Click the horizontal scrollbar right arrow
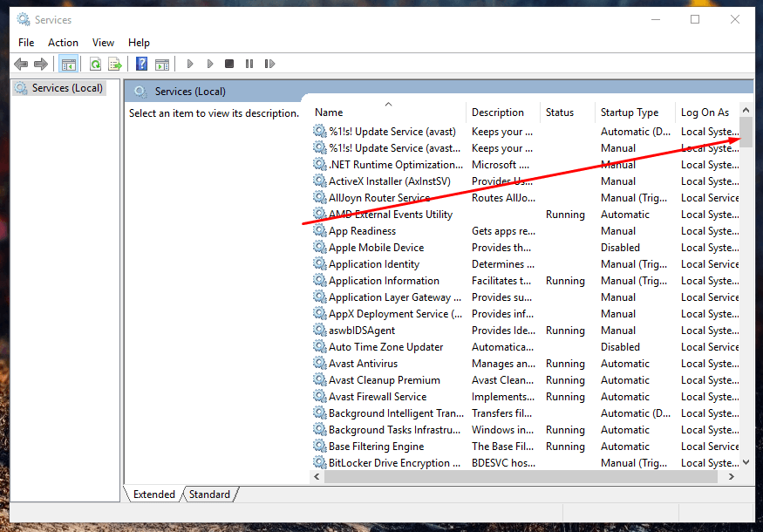This screenshot has height=532, width=763. click(732, 476)
